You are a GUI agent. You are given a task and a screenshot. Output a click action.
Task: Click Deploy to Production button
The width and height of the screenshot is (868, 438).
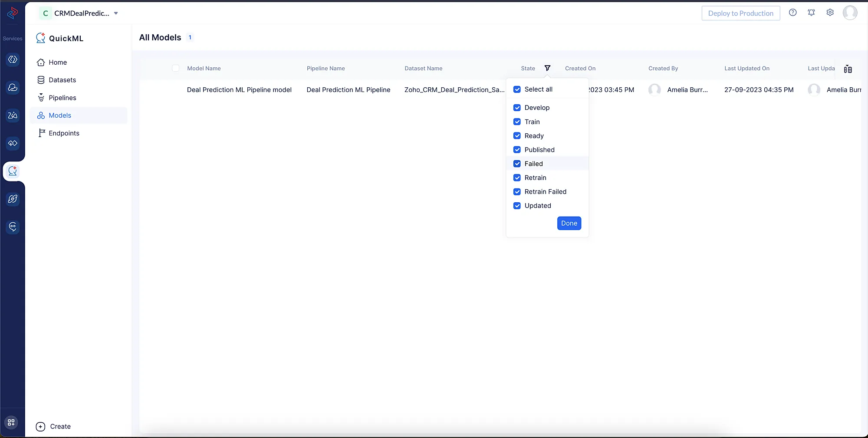point(740,13)
